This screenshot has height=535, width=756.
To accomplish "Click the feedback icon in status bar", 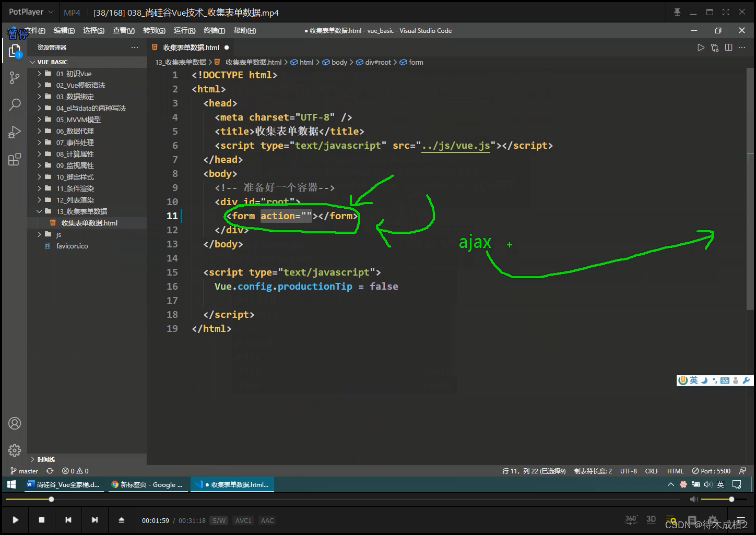I will click(742, 471).
